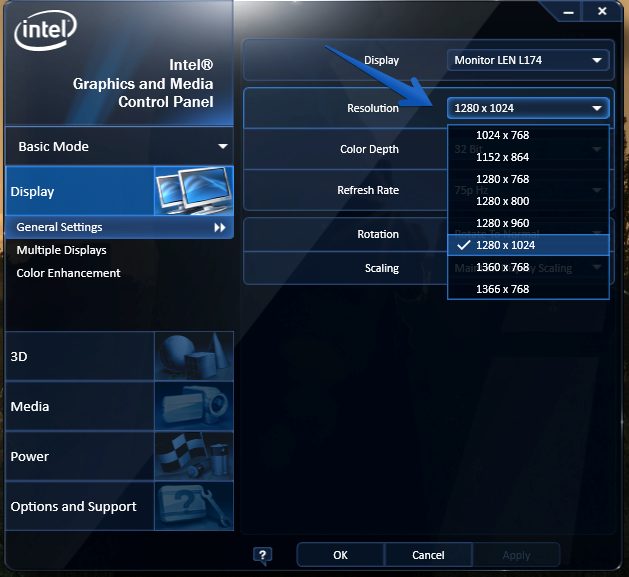Click the Rotation label
This screenshot has height=577, width=629.
(x=378, y=234)
